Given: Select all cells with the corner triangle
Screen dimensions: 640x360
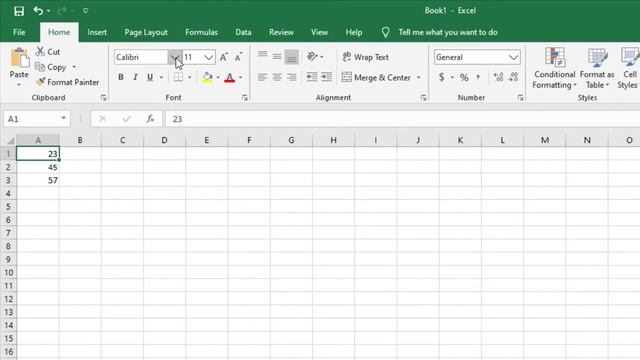Looking at the screenshot, I should coord(10,140).
